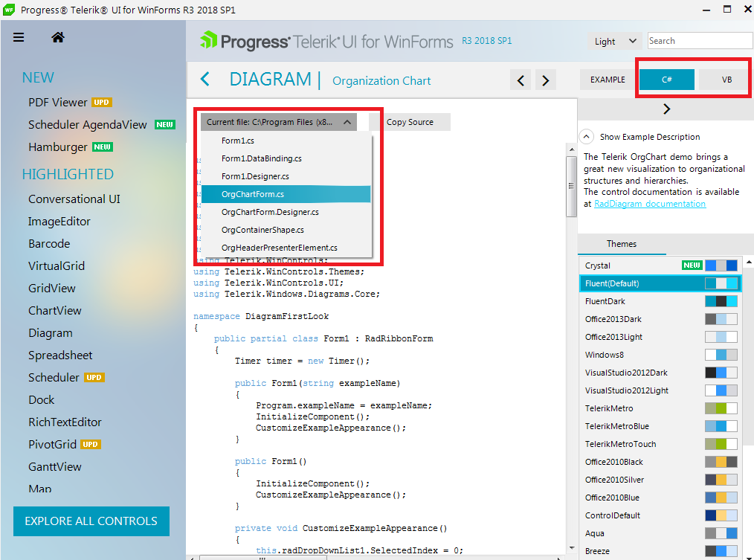Apply the Aqua theme

tap(660, 533)
